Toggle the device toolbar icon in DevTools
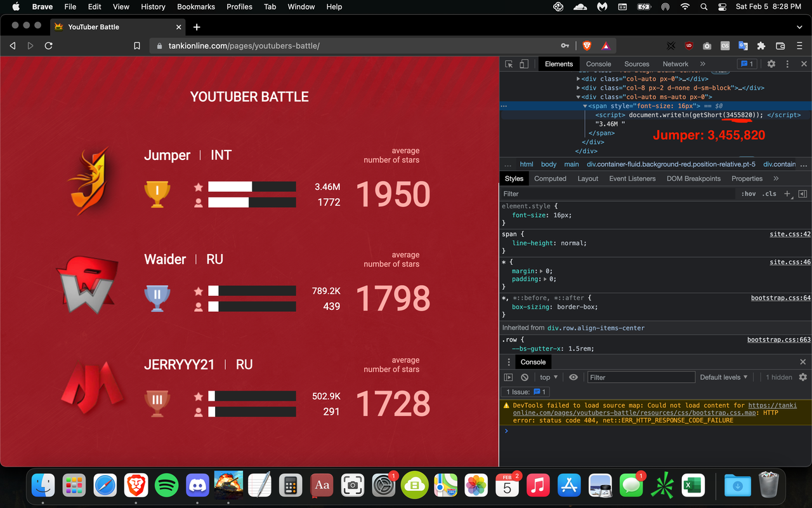 pyautogui.click(x=524, y=64)
